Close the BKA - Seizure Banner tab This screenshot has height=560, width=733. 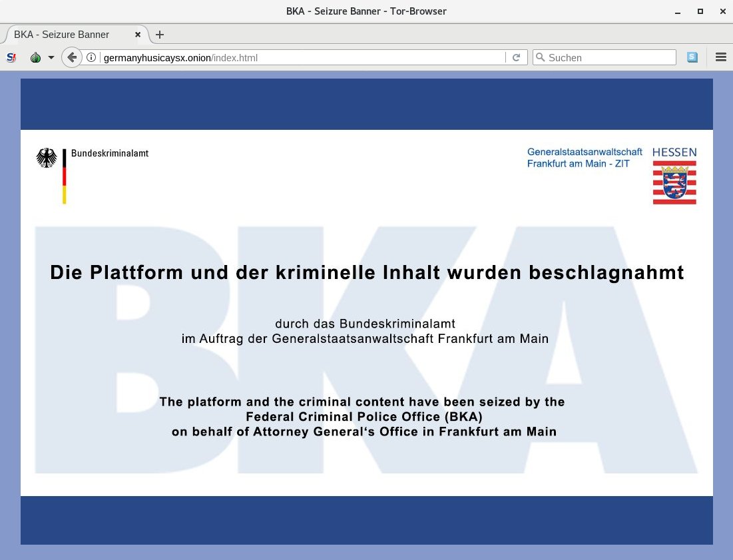[x=138, y=35]
